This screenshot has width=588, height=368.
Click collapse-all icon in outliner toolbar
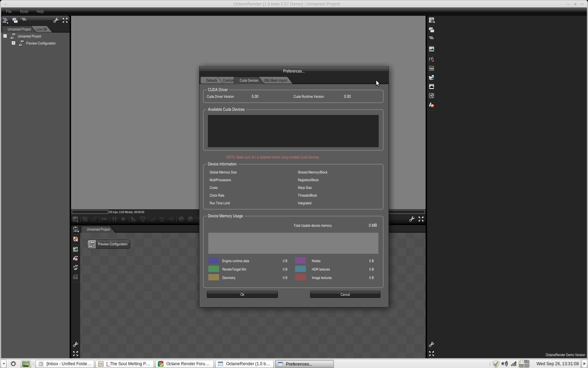click(24, 20)
